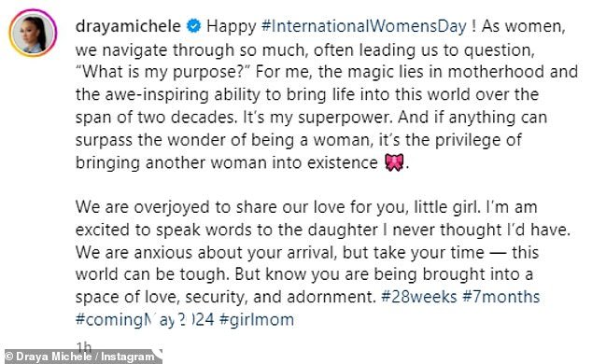Image resolution: width=592 pixels, height=364 pixels.
Task: Click the phrase "span of two decades"
Action: click(156, 118)
